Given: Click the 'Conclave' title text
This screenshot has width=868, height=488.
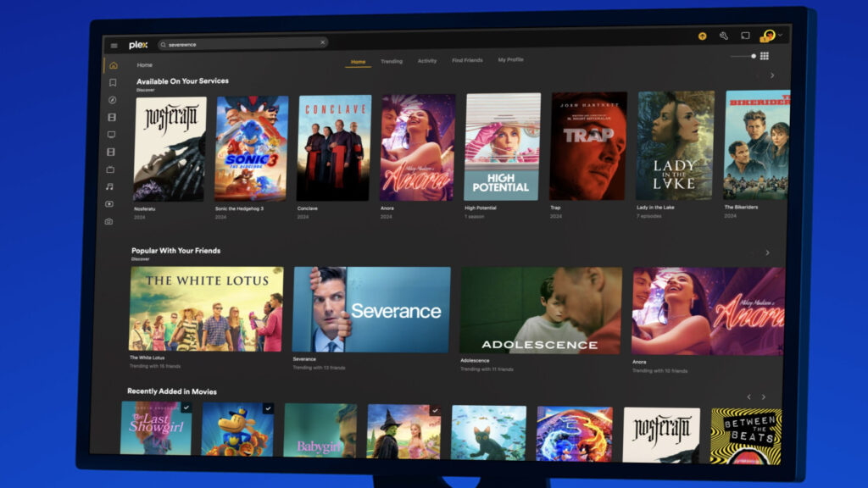Looking at the screenshot, I should 307,208.
